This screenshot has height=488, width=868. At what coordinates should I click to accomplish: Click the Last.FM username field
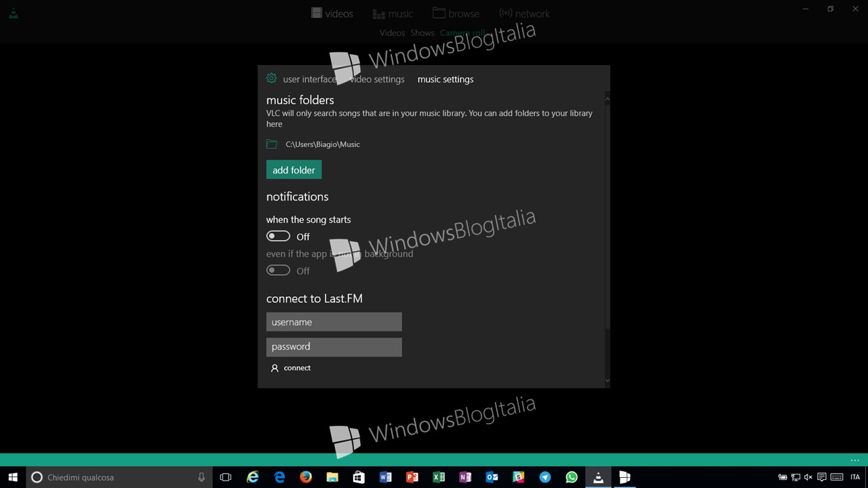tap(334, 322)
